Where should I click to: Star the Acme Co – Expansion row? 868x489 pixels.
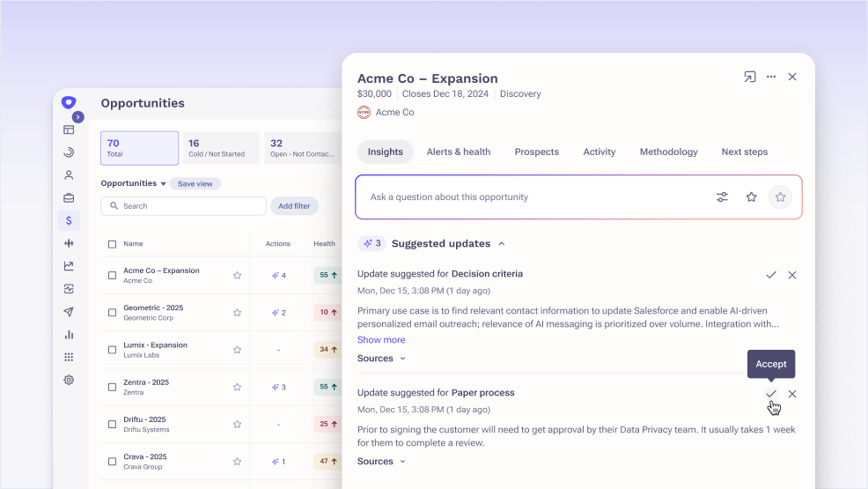coord(237,275)
